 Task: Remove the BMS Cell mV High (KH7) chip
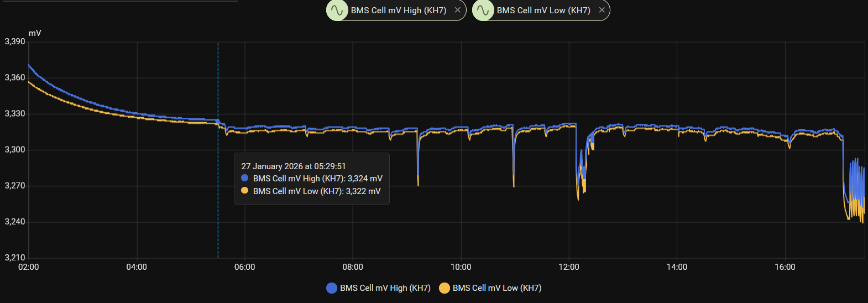pos(457,10)
